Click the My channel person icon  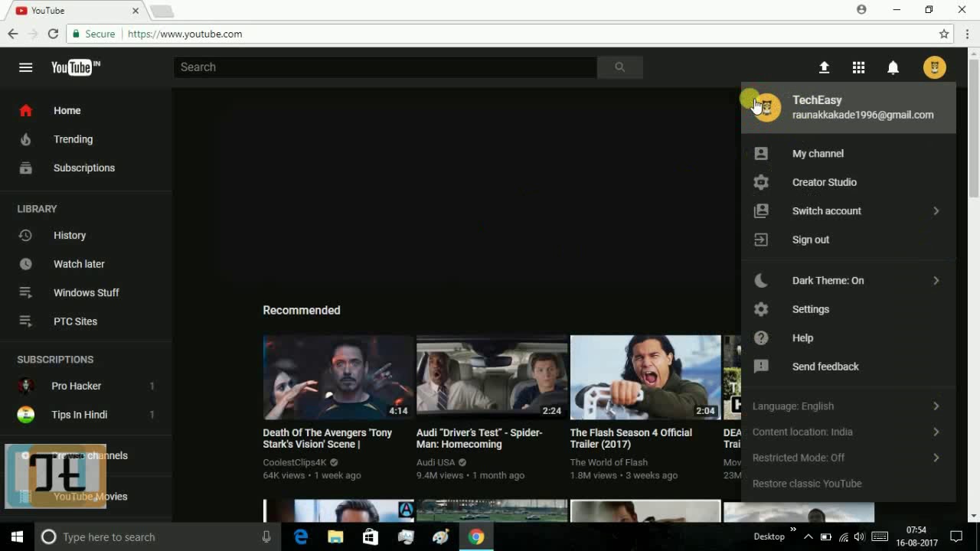[x=760, y=154]
